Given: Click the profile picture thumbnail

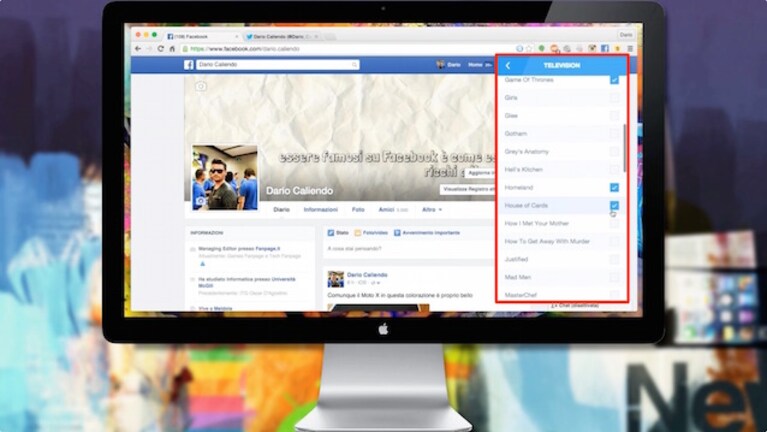Looking at the screenshot, I should click(x=225, y=177).
